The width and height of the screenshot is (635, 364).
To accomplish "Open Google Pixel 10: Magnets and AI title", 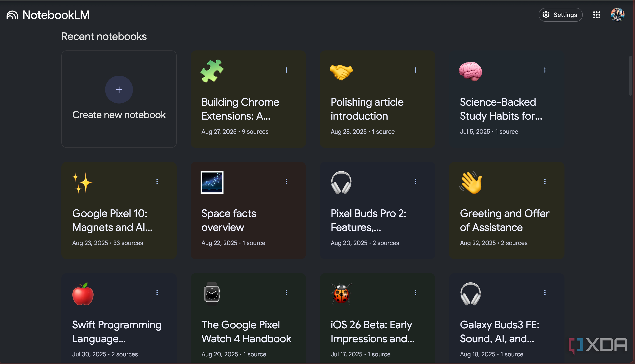I will coord(112,220).
